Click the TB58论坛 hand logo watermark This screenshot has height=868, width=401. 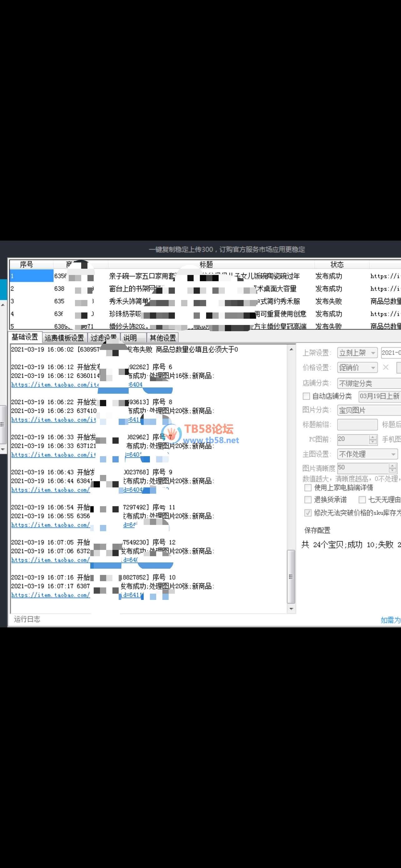[x=171, y=432]
